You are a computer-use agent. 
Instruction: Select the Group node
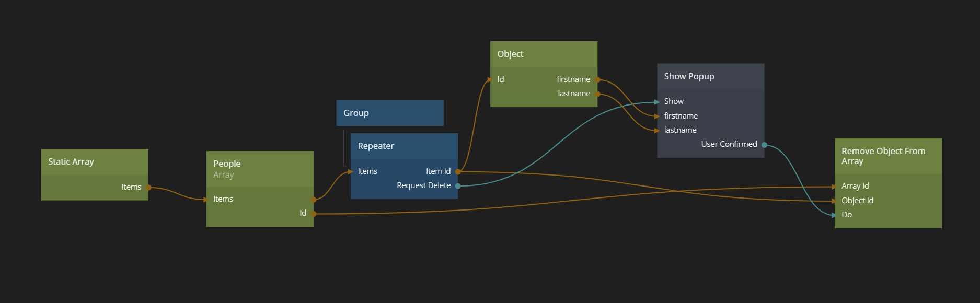(389, 113)
